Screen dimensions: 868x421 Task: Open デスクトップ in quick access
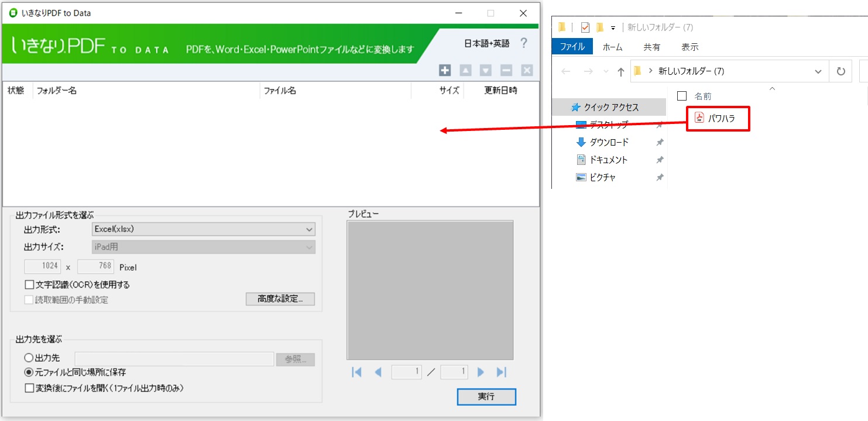(x=608, y=125)
